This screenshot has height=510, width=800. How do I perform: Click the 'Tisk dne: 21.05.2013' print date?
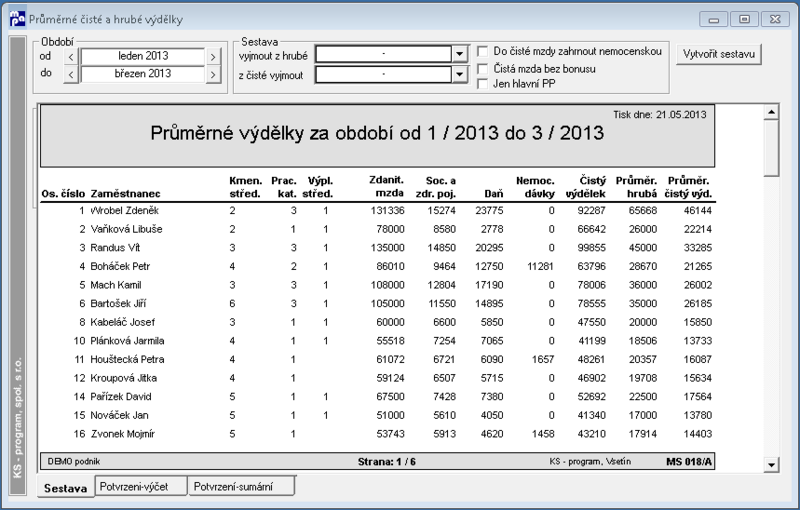click(660, 115)
